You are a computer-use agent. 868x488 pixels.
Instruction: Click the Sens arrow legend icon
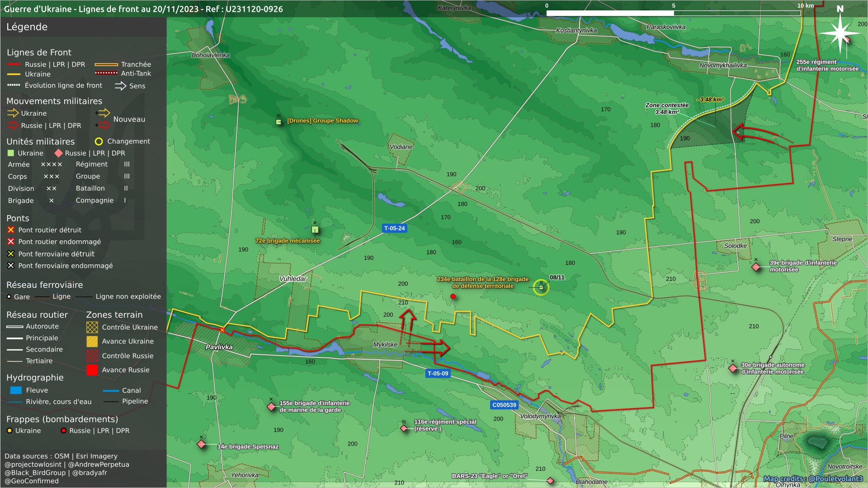[120, 86]
